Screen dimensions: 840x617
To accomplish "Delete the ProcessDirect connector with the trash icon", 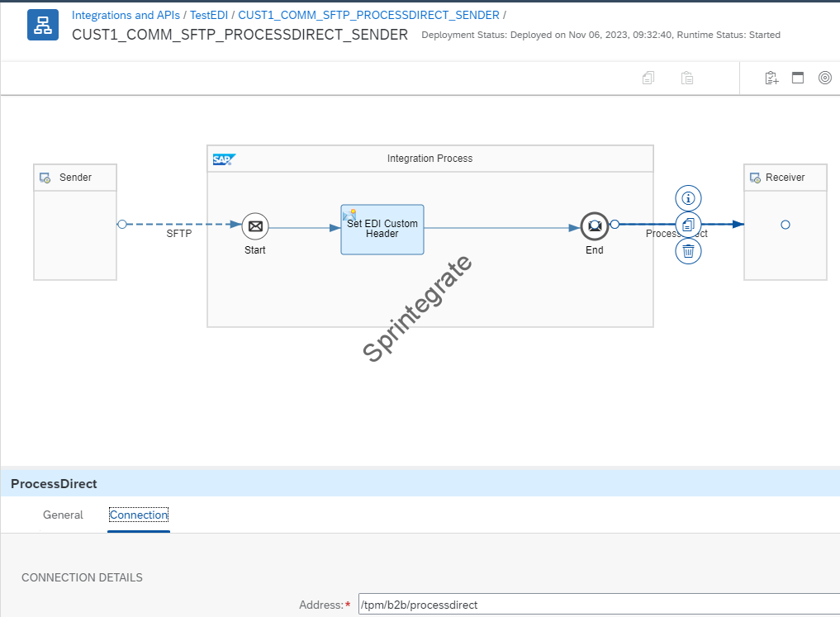I will [x=688, y=251].
